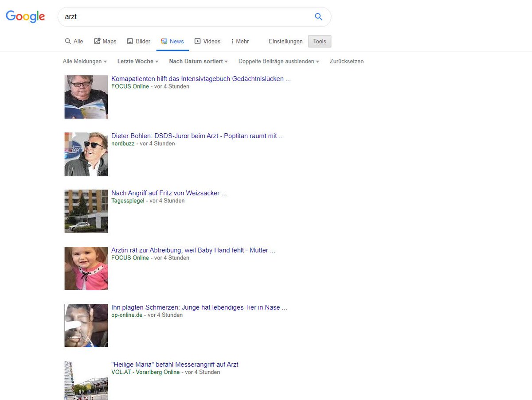This screenshot has width=532, height=400.
Task: Go to Google home via logo
Action: tap(25, 17)
